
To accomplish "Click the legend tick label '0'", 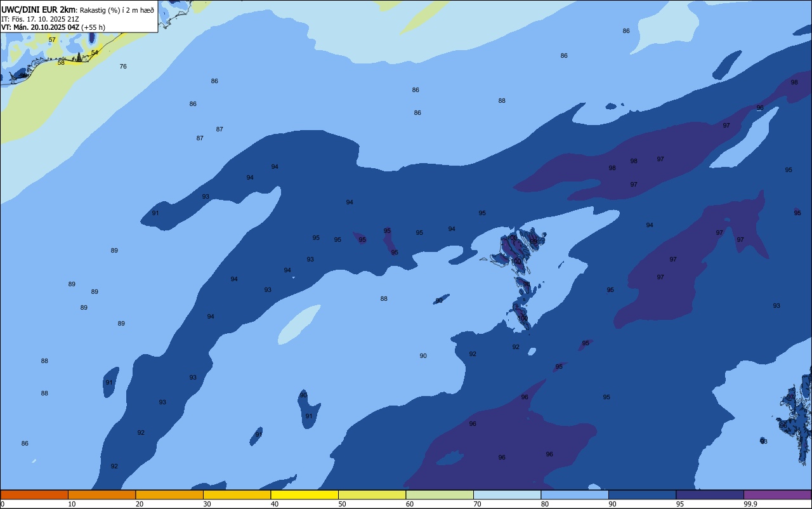I will [x=3, y=504].
